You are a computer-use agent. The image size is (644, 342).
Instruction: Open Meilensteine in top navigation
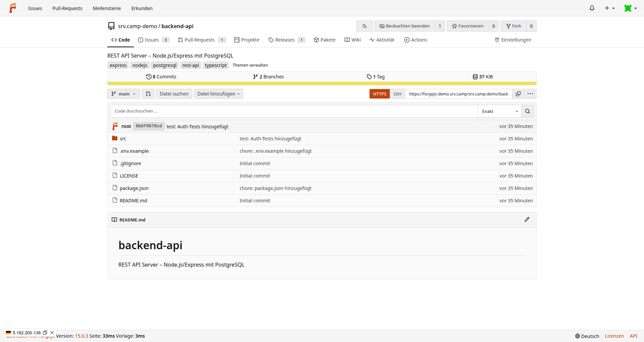tap(107, 8)
